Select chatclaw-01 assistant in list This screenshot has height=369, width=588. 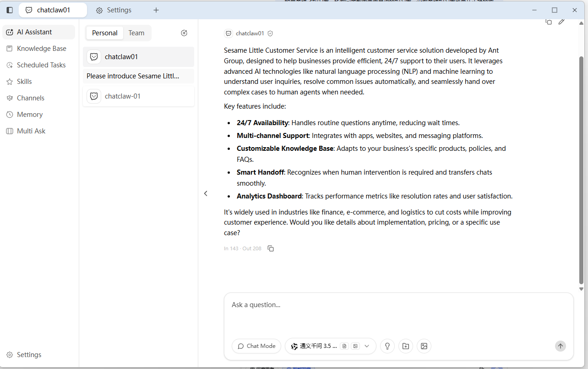[x=138, y=96]
